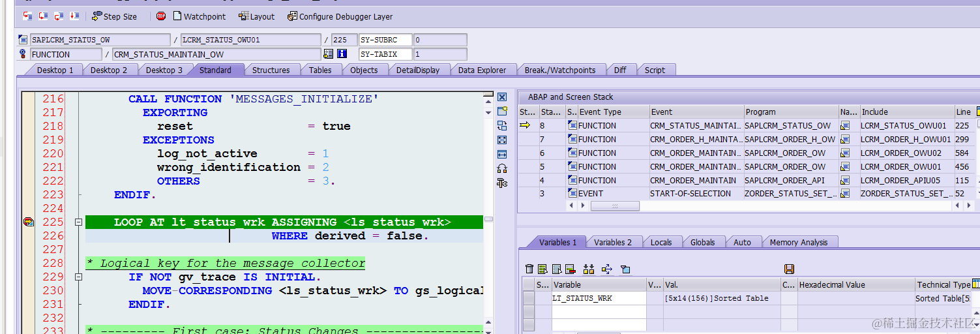Click navigation icon in SAPLCRM_ORDER_API stack row
The height and width of the screenshot is (334, 980).
pos(845,180)
